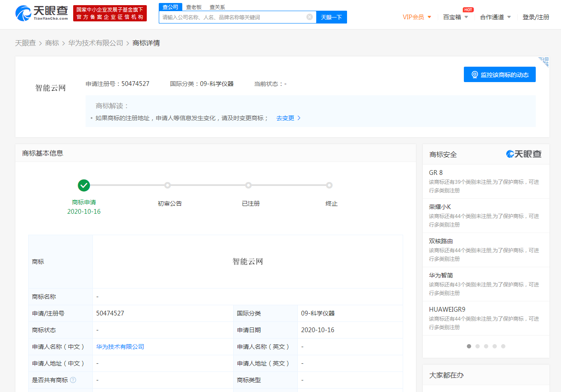The height and width of the screenshot is (392, 561).
Task: Click the camera icon in 监控该商标的动态 button
Action: [x=475, y=75]
